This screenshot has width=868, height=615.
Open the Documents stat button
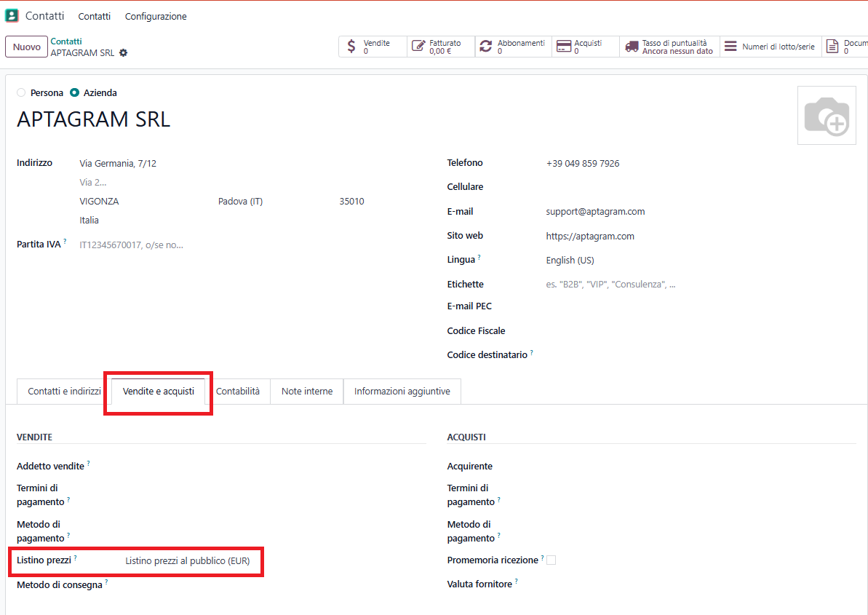[845, 47]
